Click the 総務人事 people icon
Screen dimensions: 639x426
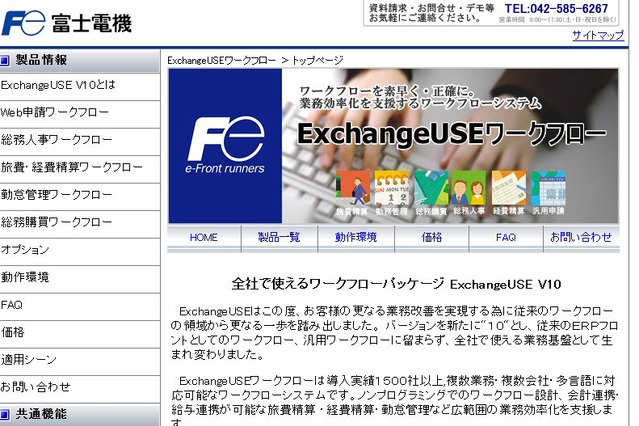469,188
